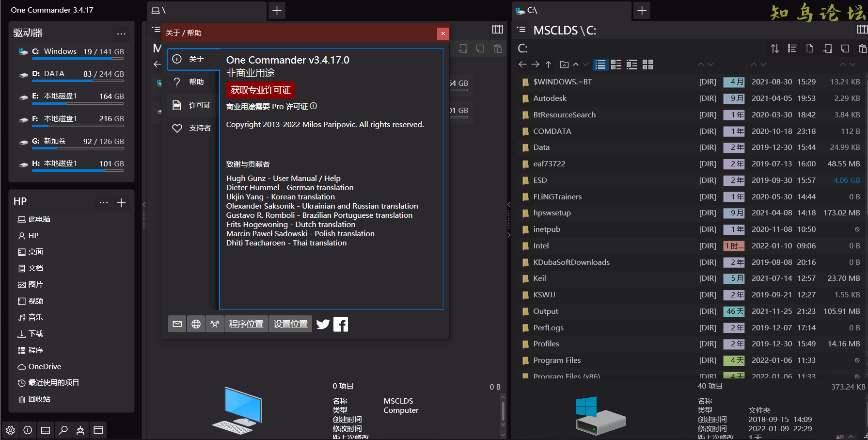Click name column sort-down chevron
The height and width of the screenshot is (440, 868).
pyautogui.click(x=710, y=65)
